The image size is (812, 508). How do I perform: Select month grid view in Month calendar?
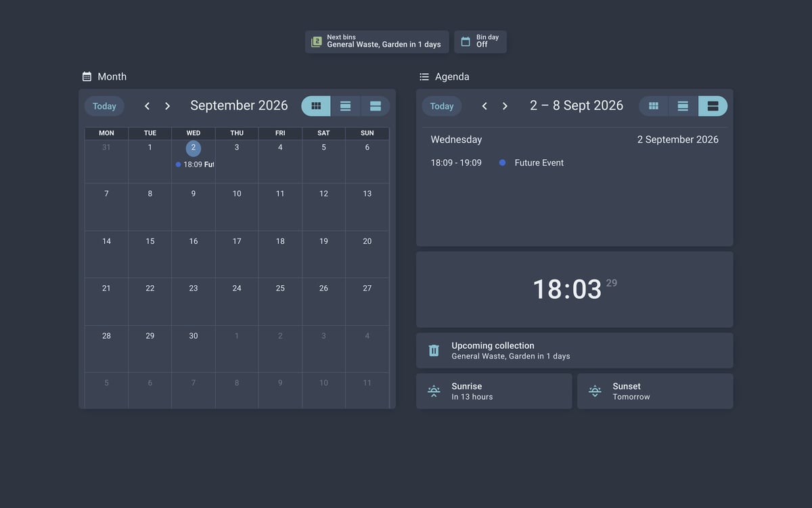pyautogui.click(x=316, y=106)
